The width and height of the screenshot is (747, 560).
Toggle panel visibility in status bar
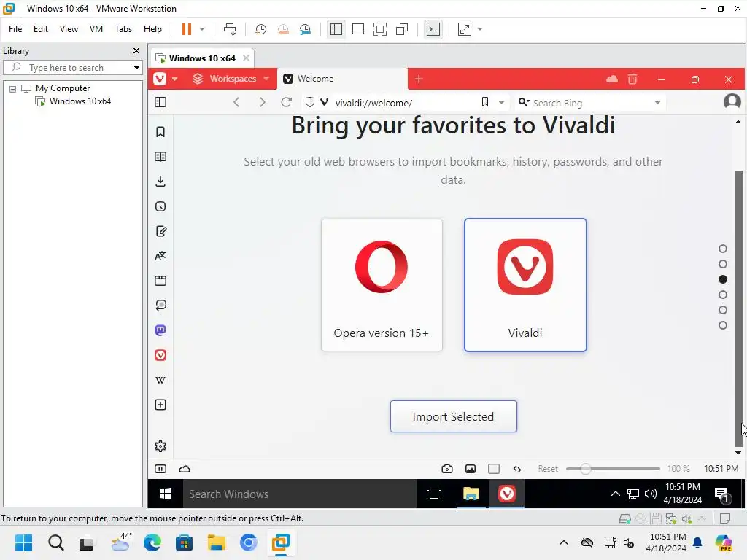pos(160,469)
